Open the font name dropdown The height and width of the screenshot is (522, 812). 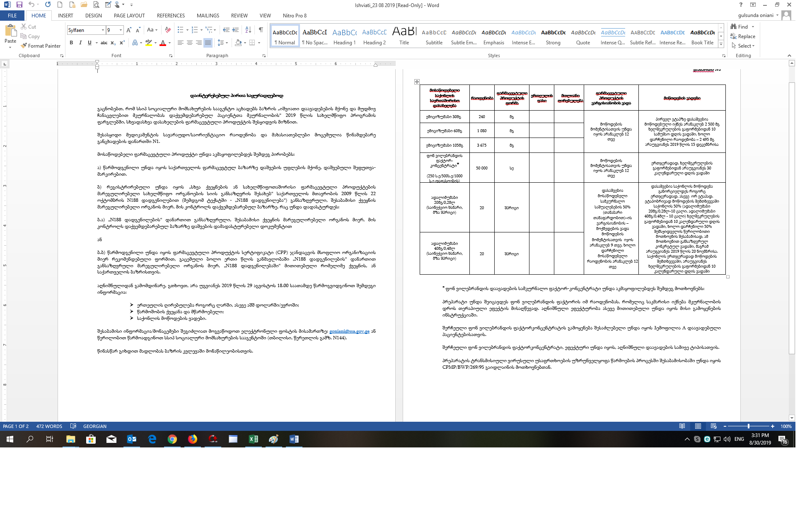coord(103,30)
